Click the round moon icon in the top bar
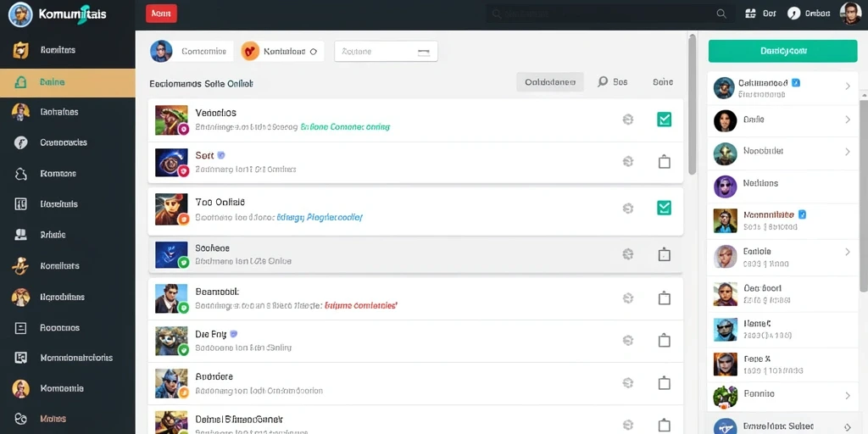Image resolution: width=868 pixels, height=434 pixels. pyautogui.click(x=793, y=14)
